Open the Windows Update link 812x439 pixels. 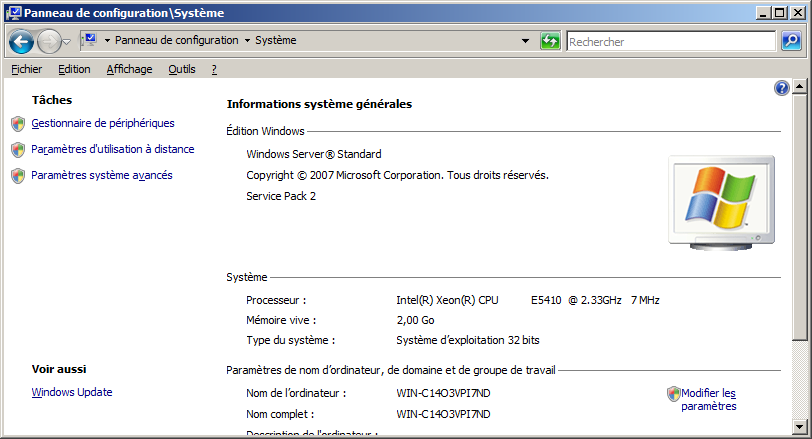coord(72,392)
